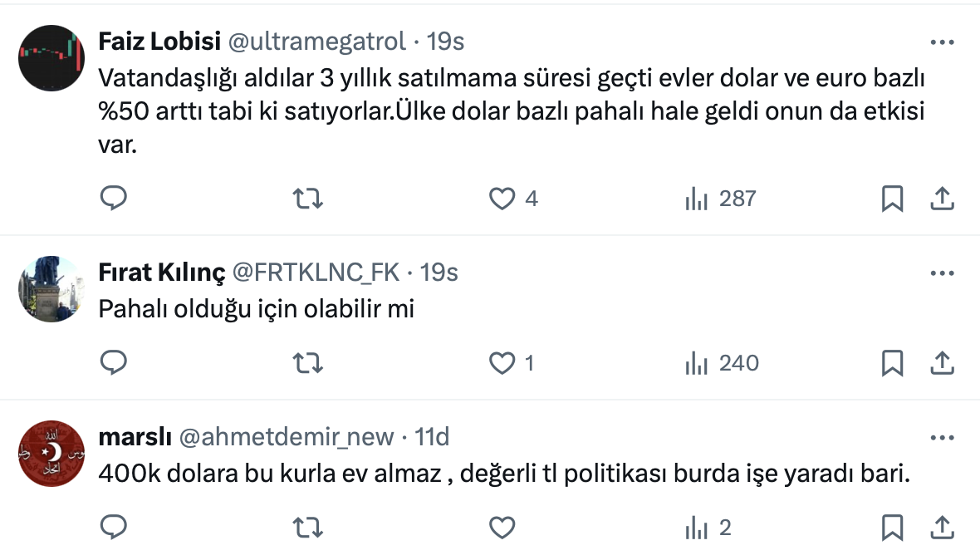The image size is (980, 560).
Task: Reply to Faiz Lobisi's tweet
Action: click(113, 199)
